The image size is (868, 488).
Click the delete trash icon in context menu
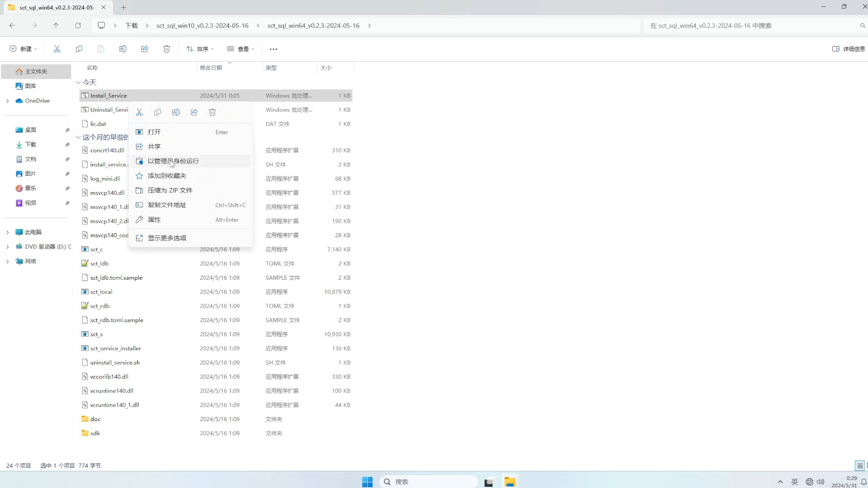[x=212, y=113]
